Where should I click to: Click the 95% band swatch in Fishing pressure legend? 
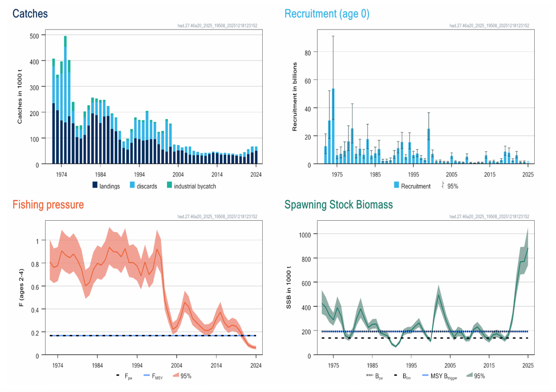click(x=175, y=376)
